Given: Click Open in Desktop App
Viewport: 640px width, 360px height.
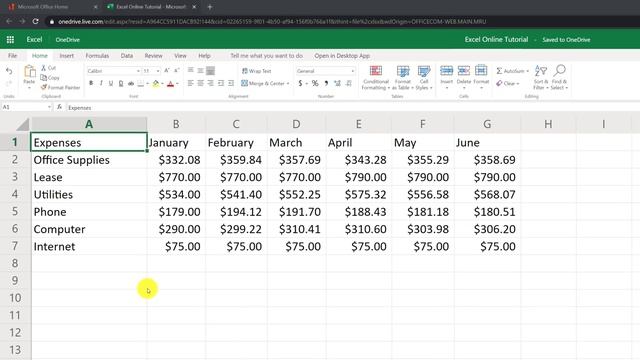Looking at the screenshot, I should pos(342,56).
